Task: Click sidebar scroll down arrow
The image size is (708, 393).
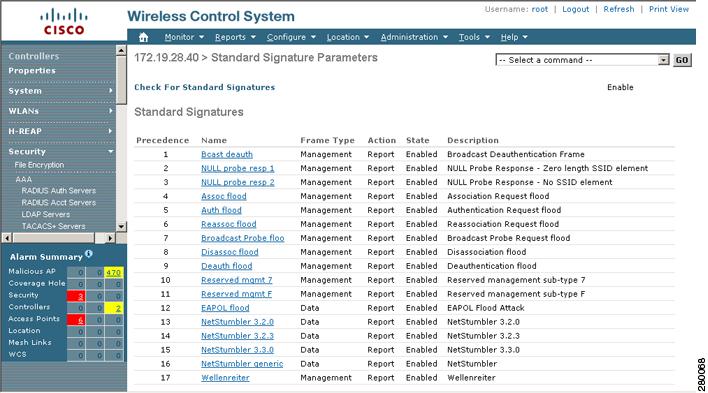Action: click(121, 226)
